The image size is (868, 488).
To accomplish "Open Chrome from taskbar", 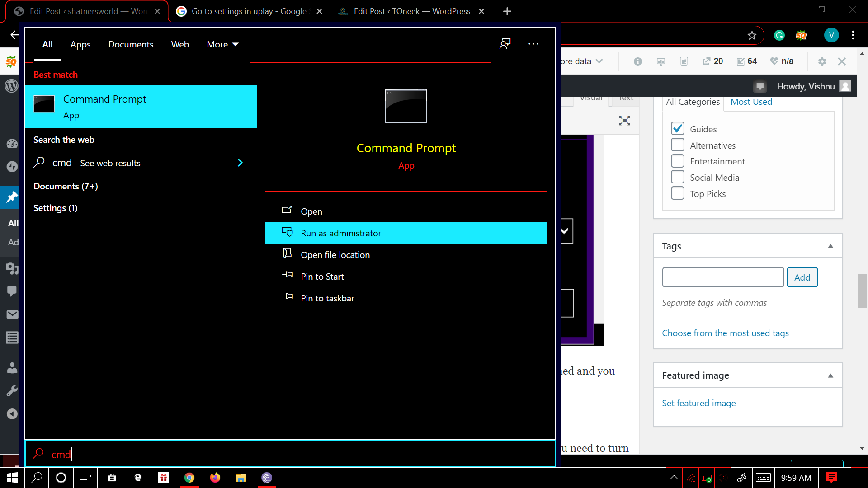I will click(189, 478).
